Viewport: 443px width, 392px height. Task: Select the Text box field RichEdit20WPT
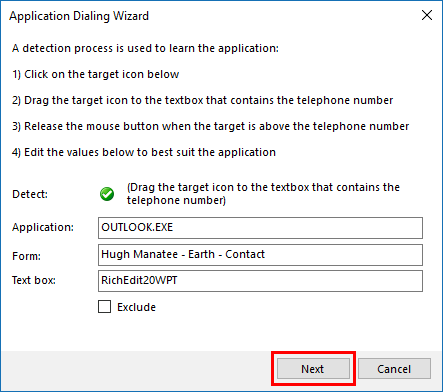[x=260, y=281]
